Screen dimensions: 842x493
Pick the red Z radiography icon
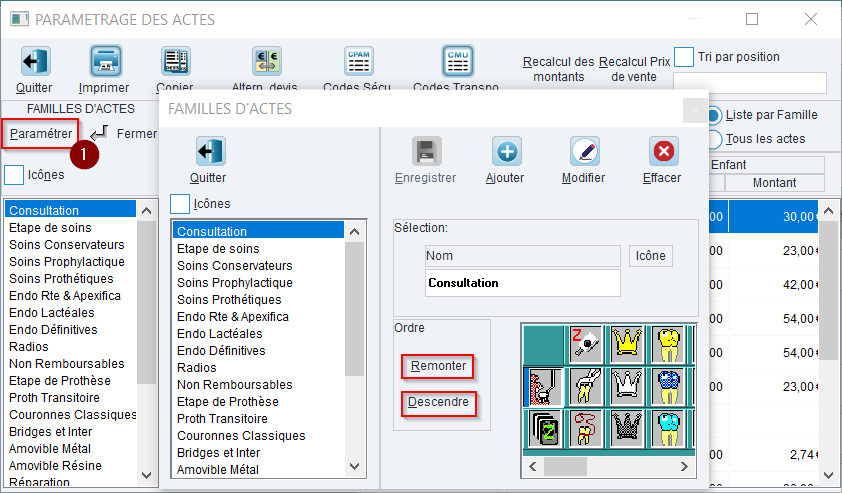point(586,344)
